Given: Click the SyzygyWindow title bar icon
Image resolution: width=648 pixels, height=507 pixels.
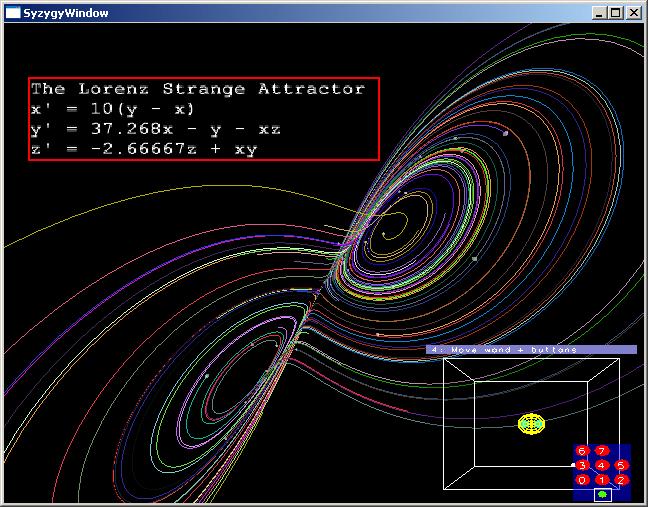Looking at the screenshot, I should coord(13,13).
